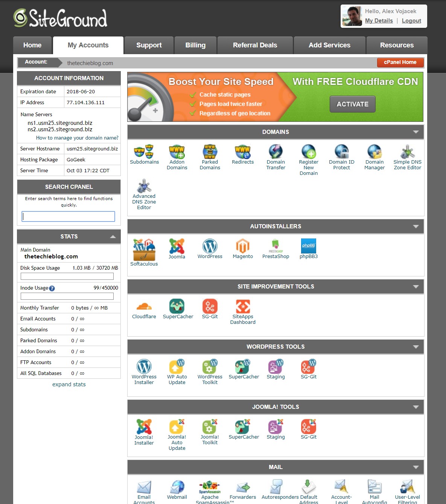
Task: Click Disk Space Usage progress bar
Action: [x=67, y=276]
